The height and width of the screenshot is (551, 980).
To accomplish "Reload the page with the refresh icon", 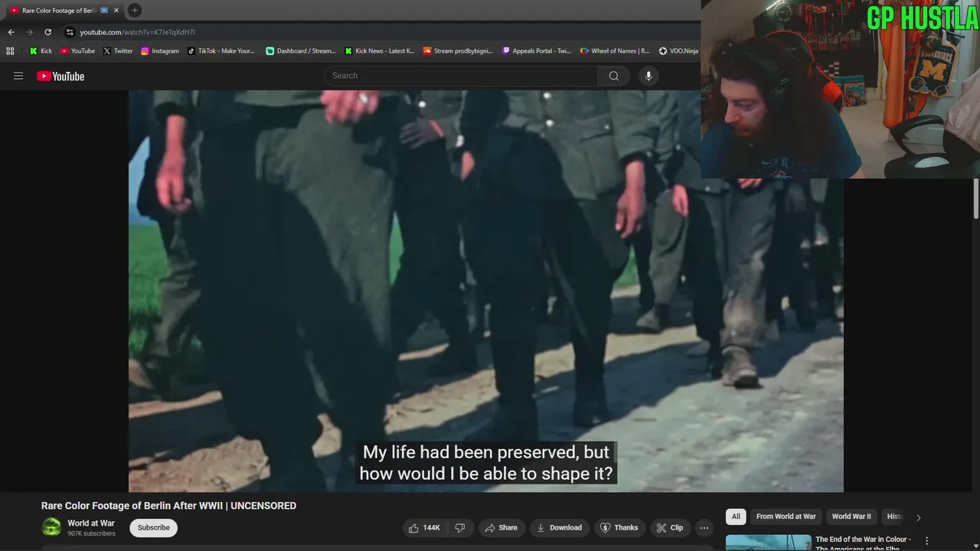I will [x=47, y=32].
